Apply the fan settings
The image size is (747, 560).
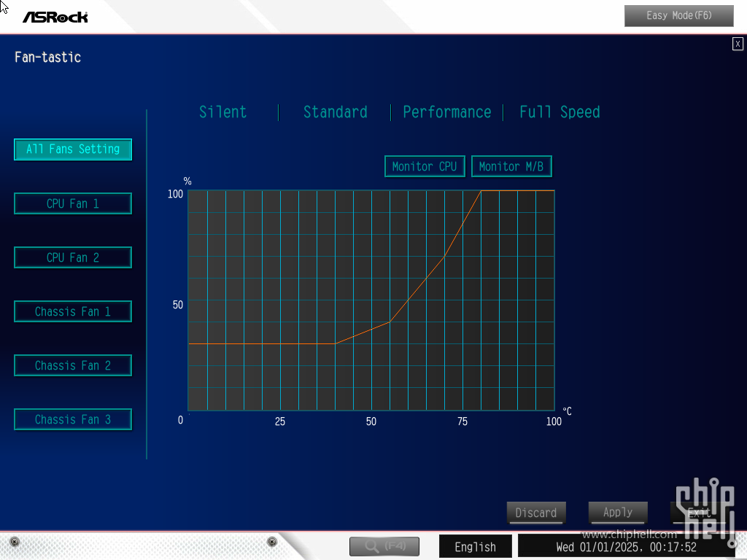click(618, 513)
